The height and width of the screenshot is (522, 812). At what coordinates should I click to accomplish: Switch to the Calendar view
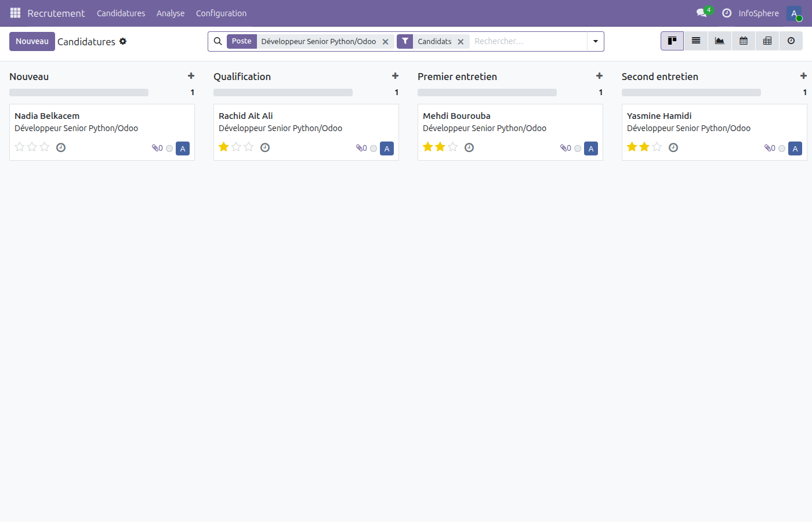pos(743,41)
